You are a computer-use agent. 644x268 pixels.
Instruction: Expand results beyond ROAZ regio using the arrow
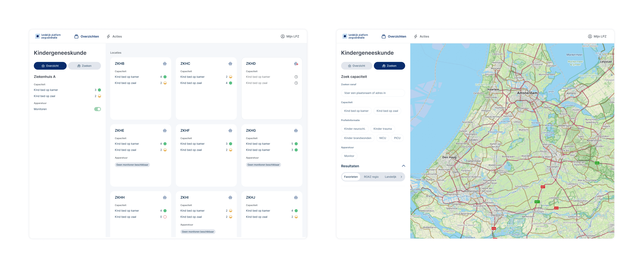point(401,177)
